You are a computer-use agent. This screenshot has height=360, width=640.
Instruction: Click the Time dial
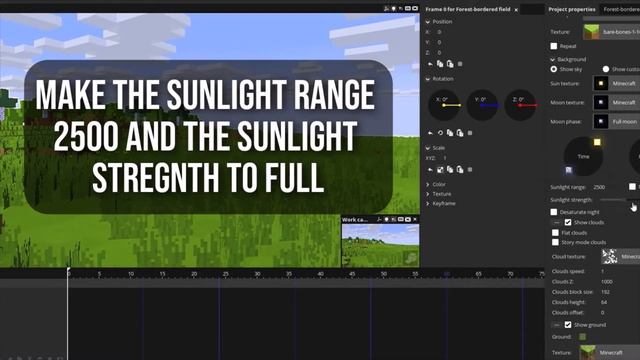point(583,156)
